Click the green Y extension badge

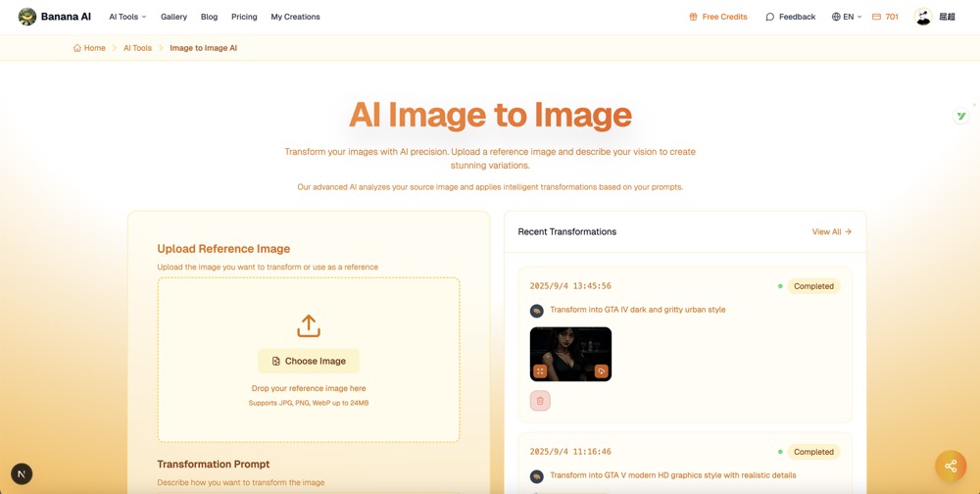[961, 116]
